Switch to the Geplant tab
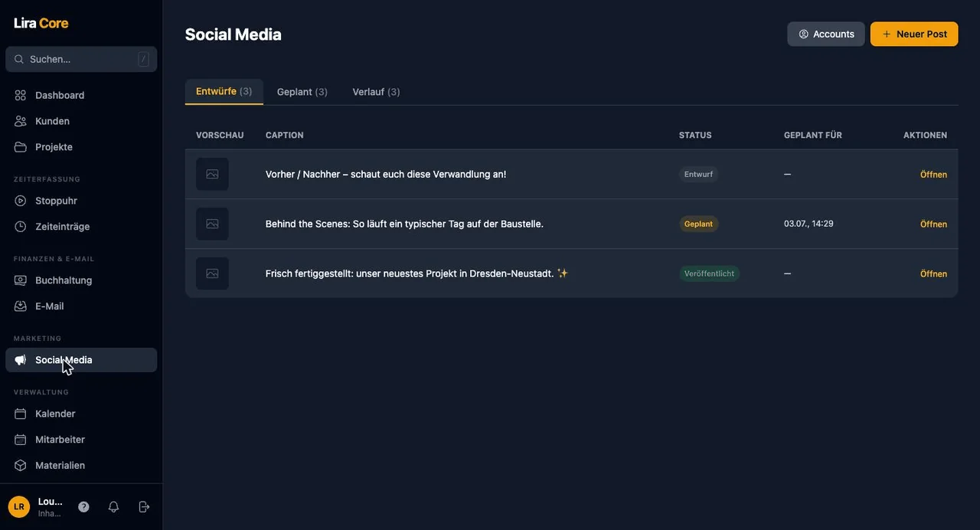The width and height of the screenshot is (980, 530). click(302, 92)
